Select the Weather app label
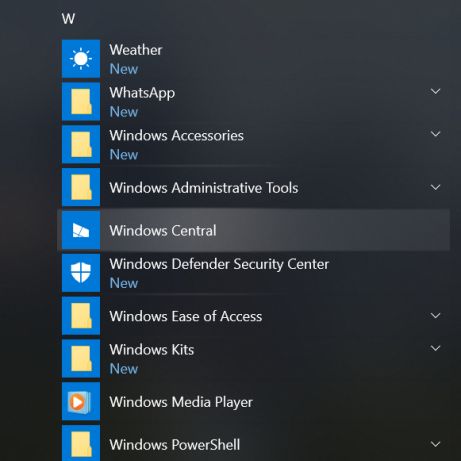Screen dimensions: 461x461 tap(136, 50)
